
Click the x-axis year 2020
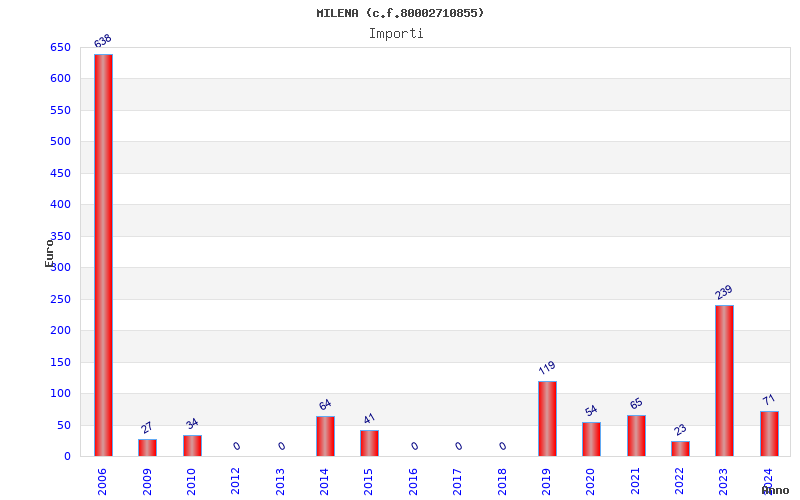click(591, 482)
